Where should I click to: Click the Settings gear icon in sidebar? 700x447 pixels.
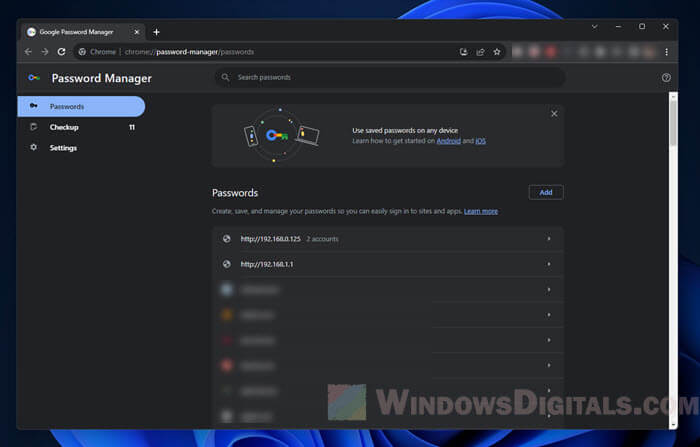click(x=33, y=147)
